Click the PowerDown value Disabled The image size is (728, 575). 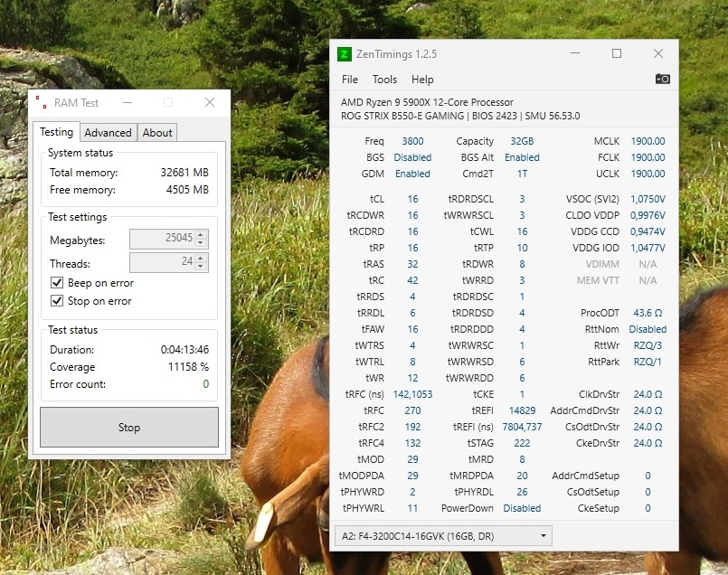(x=522, y=508)
